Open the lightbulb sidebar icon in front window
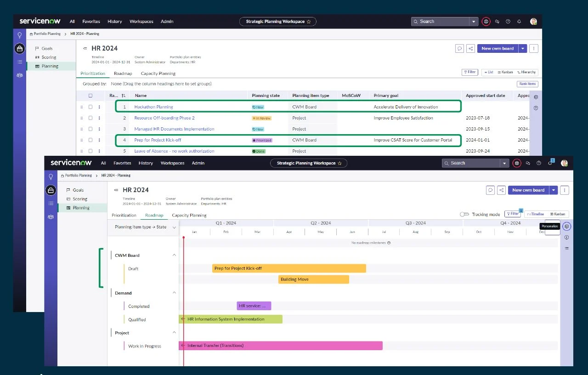This screenshot has height=375, width=588. (x=51, y=176)
